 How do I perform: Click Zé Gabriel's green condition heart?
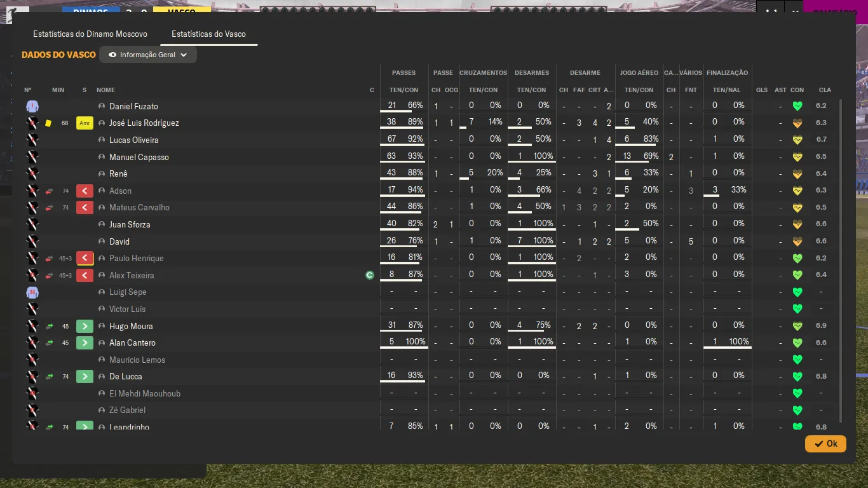797,410
